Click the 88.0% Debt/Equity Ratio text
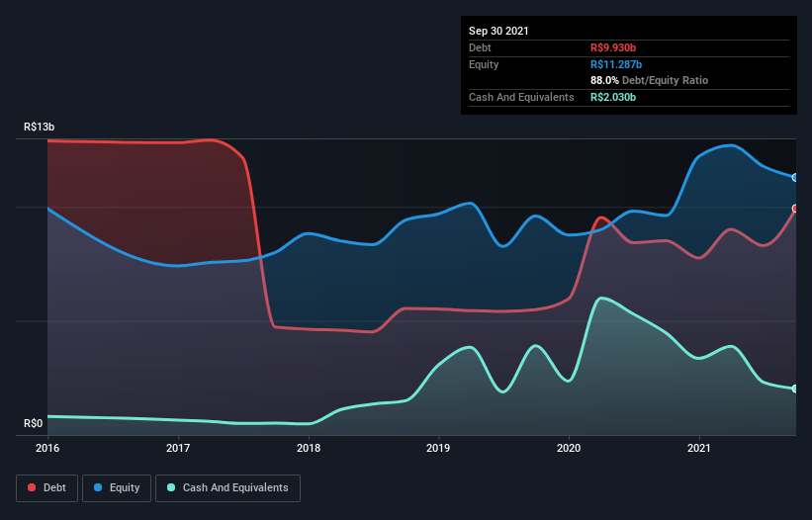This screenshot has height=520, width=812. pos(650,80)
